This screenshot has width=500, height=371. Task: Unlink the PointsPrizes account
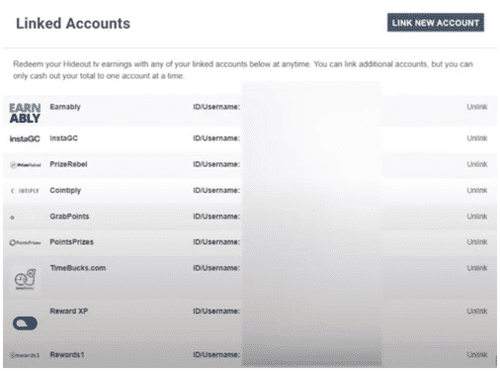(477, 242)
